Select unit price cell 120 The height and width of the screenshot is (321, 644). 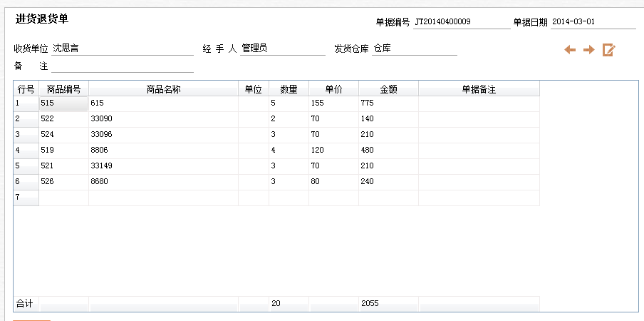point(333,151)
